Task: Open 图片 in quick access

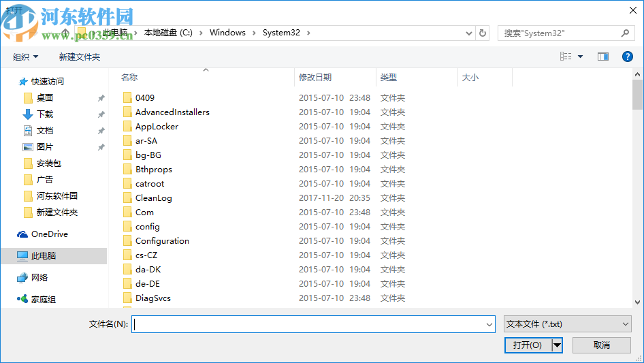Action: click(45, 146)
